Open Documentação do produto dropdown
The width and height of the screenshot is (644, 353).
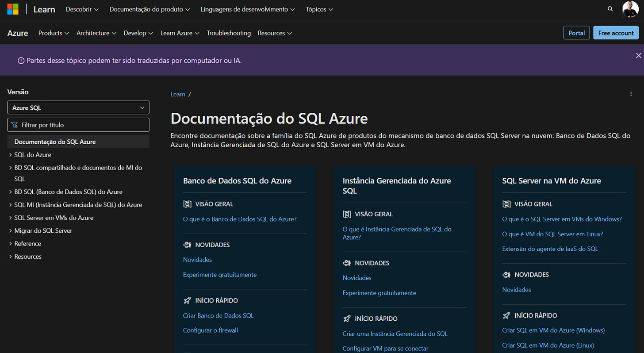(149, 9)
